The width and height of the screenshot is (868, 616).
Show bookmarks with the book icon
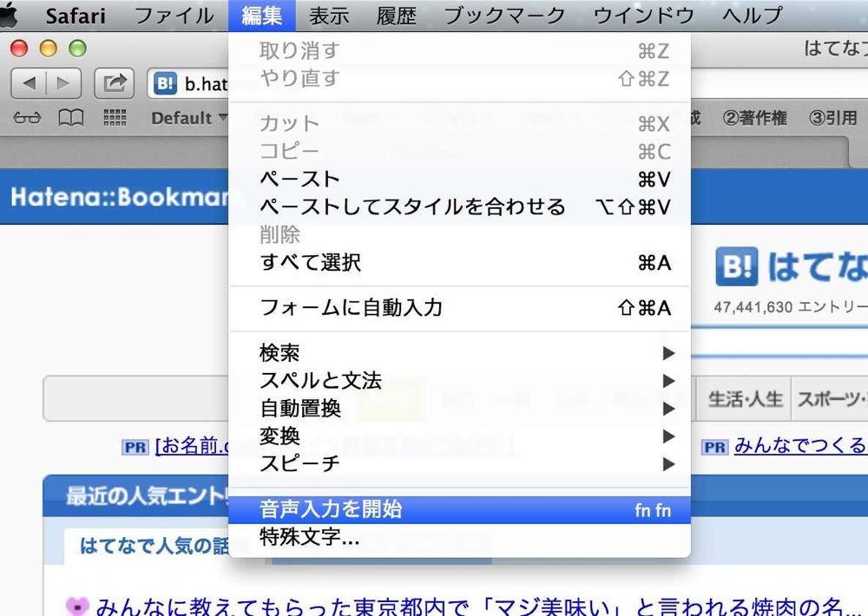pyautogui.click(x=71, y=117)
